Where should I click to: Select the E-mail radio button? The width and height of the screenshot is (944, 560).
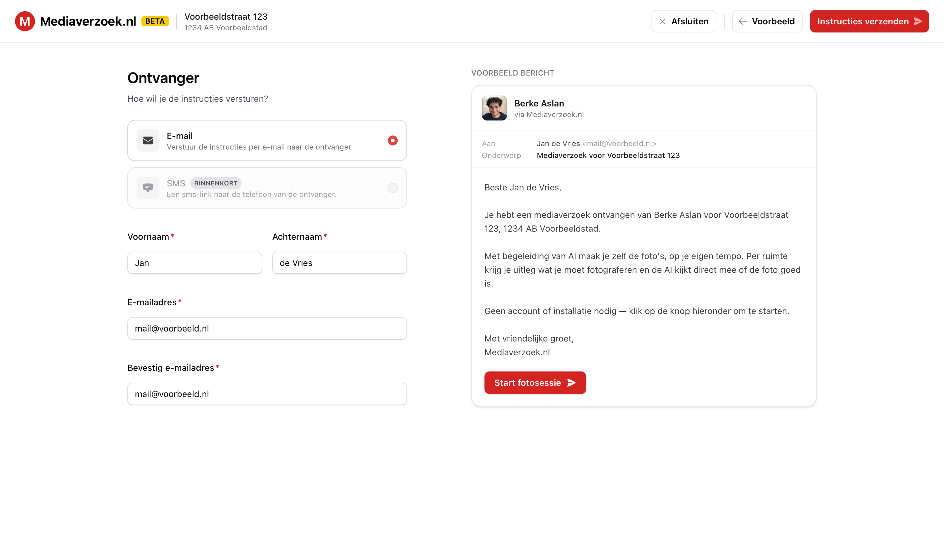pyautogui.click(x=392, y=140)
